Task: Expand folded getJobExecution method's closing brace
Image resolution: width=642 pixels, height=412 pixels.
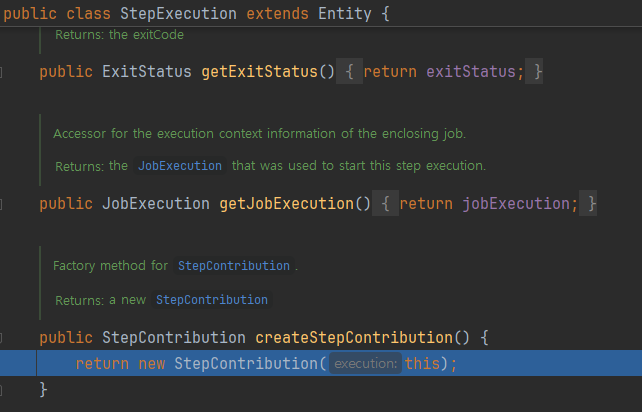Action: pyautogui.click(x=588, y=204)
